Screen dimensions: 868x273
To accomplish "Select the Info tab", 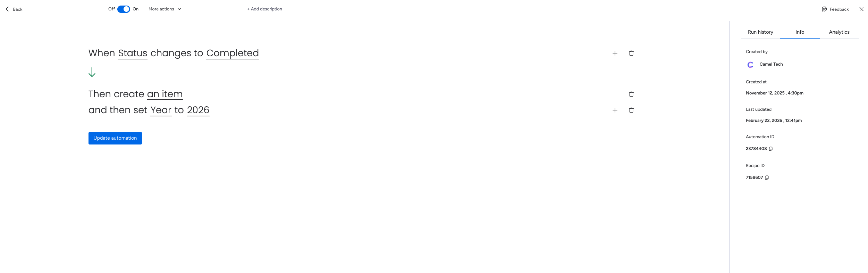I will click(x=800, y=32).
